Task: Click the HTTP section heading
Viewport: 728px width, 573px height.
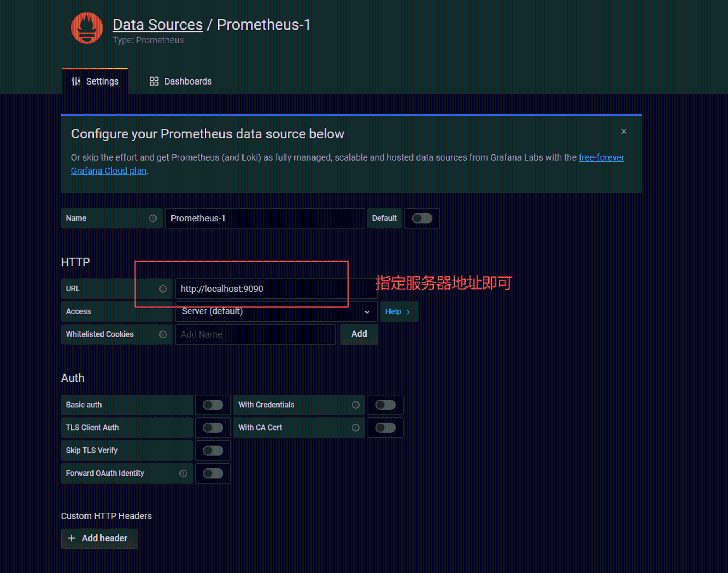Action: point(75,262)
